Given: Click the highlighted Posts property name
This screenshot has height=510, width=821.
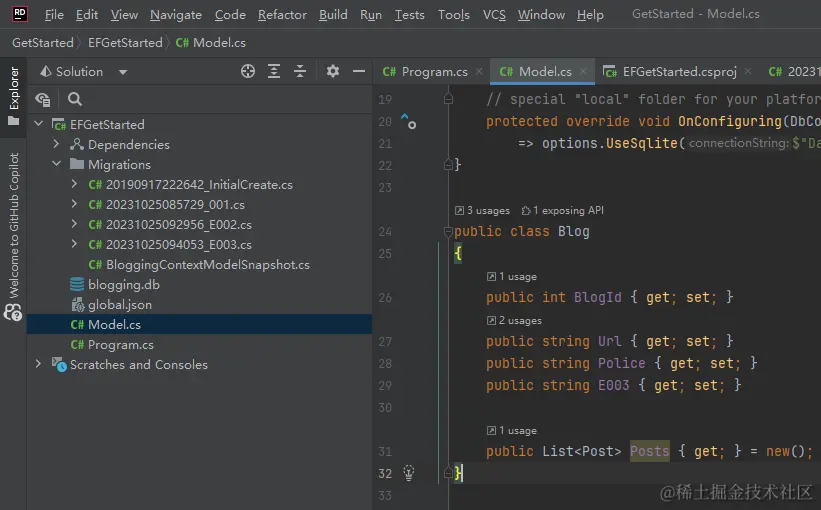Looking at the screenshot, I should 649,451.
